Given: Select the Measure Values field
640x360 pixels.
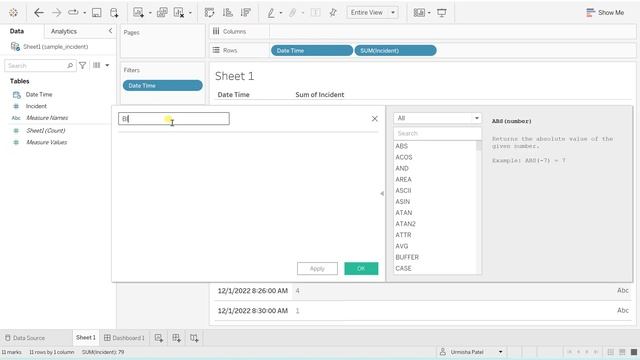Looking at the screenshot, I should pyautogui.click(x=47, y=142).
